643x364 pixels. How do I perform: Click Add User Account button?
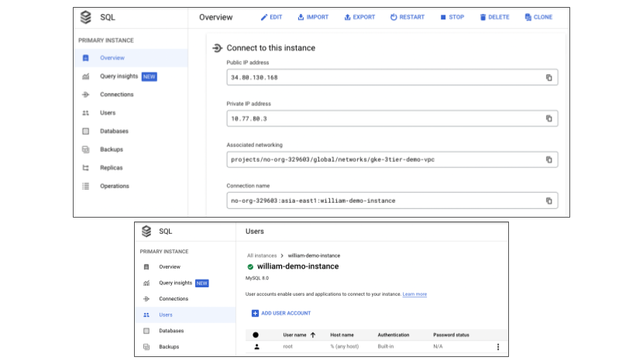(x=281, y=313)
